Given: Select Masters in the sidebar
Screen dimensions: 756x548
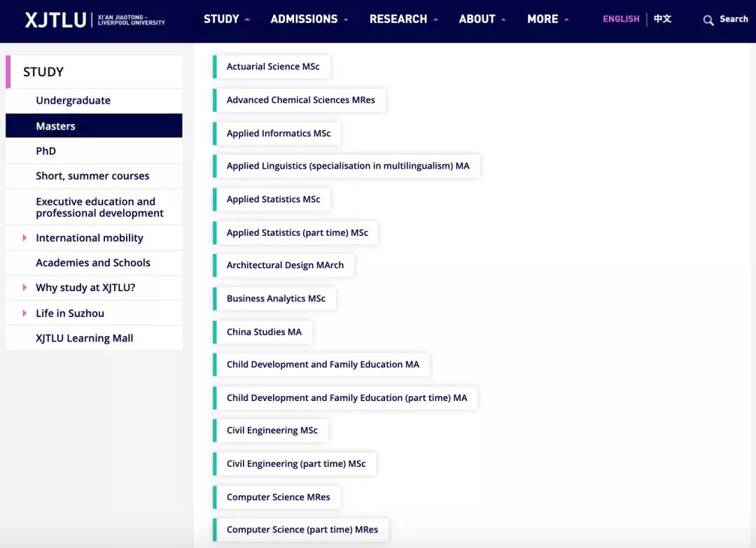Looking at the screenshot, I should pos(94,126).
